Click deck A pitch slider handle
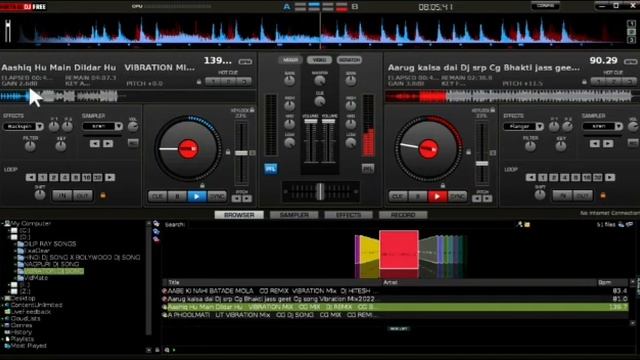Image resolution: width=640 pixels, height=360 pixels. (x=241, y=153)
